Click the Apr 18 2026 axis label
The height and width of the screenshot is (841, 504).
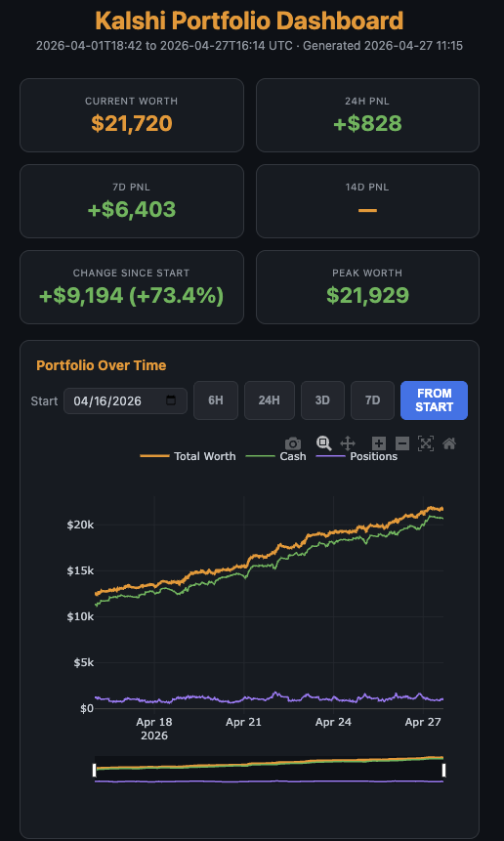[154, 729]
